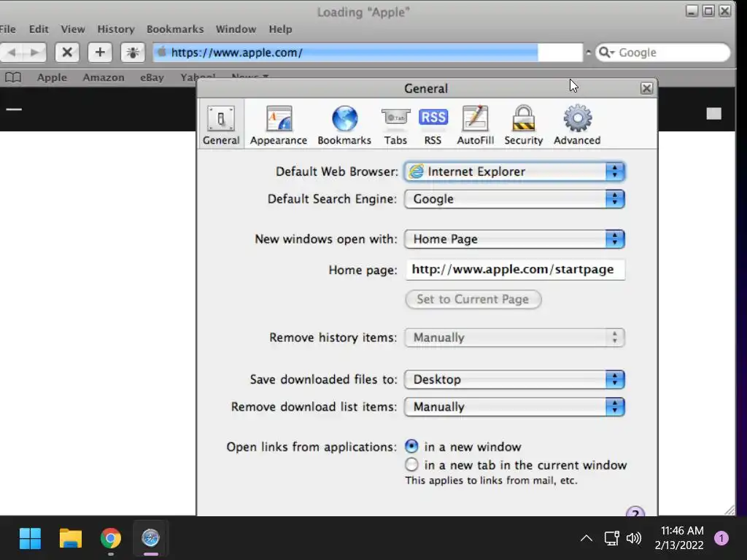
Task: Click the hamburger menu on Apple page
Action: [14, 109]
